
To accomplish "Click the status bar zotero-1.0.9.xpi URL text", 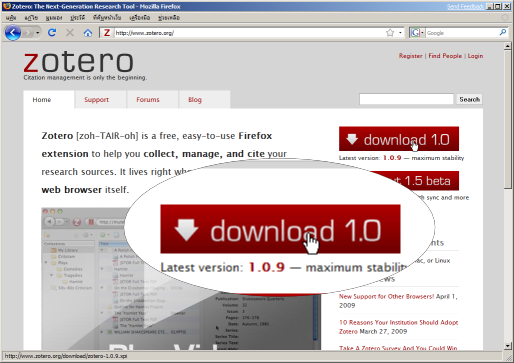I will coord(66,356).
